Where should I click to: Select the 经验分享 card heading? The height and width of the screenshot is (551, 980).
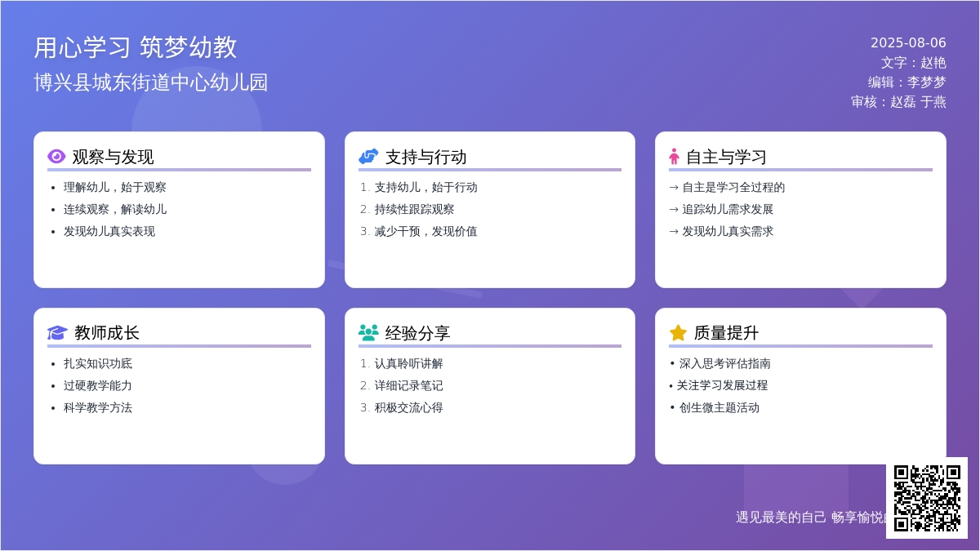[x=417, y=333]
